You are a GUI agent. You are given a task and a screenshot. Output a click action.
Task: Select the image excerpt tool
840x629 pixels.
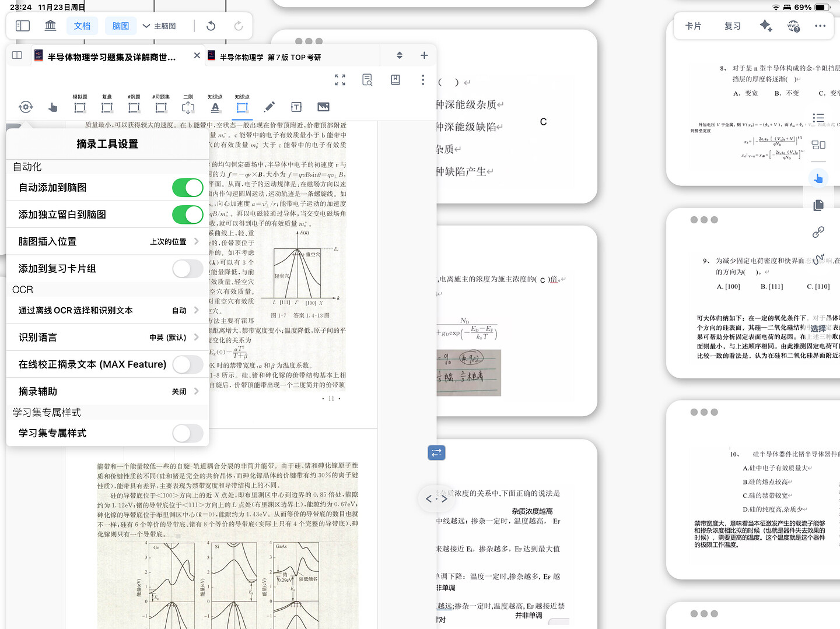[323, 107]
